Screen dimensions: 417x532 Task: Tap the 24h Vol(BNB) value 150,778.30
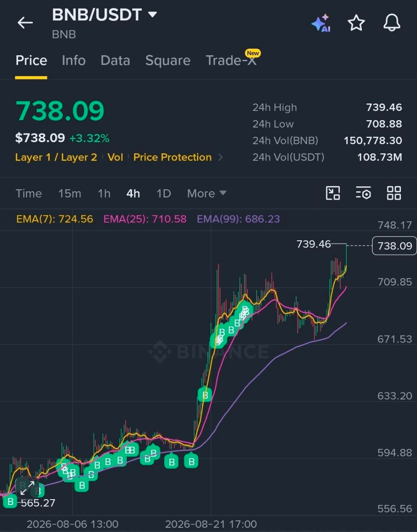pyautogui.click(x=373, y=141)
